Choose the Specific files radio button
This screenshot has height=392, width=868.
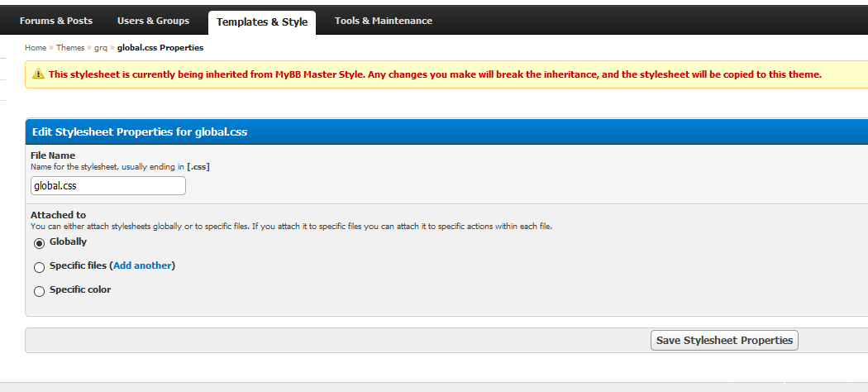[x=39, y=267]
